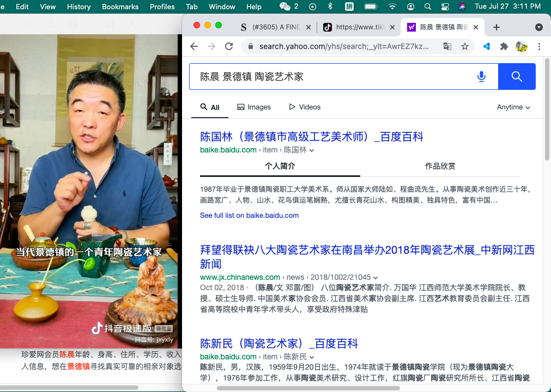Click See full list on baike.baidu.com
This screenshot has width=551, height=392.
point(249,215)
